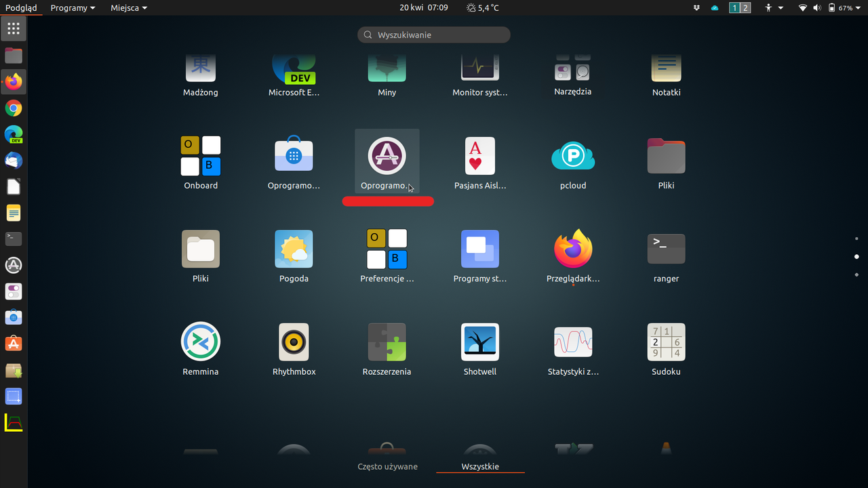Go to the third app grid page dot
Viewport: 868px width, 488px height.
point(856,274)
